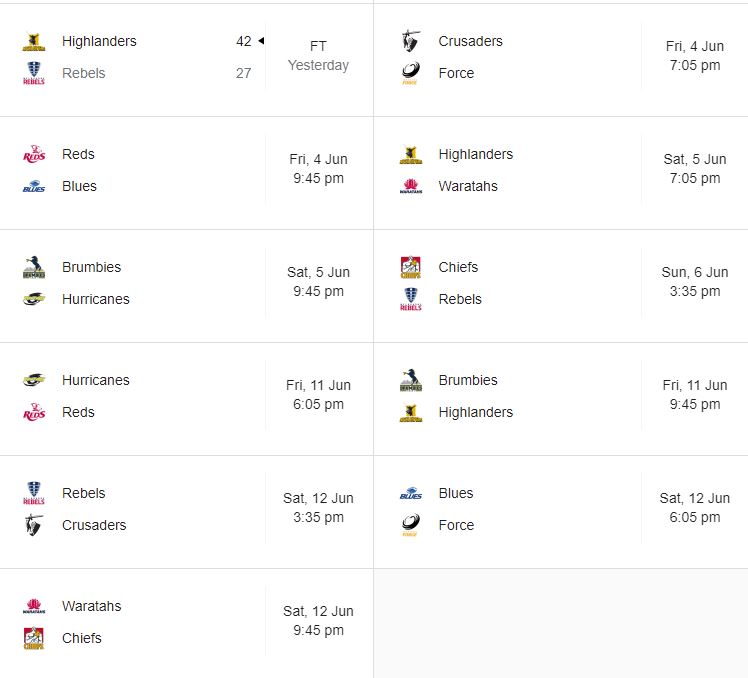Select the Highlanders name in Brumbies vs Highlanders
Screen dimensions: 748x678
tap(475, 412)
